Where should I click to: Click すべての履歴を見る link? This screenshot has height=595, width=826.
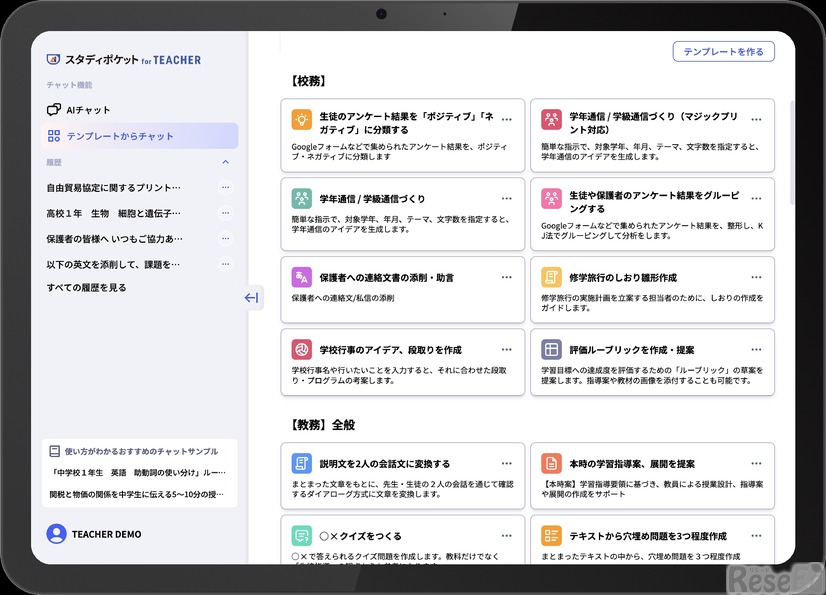point(86,288)
